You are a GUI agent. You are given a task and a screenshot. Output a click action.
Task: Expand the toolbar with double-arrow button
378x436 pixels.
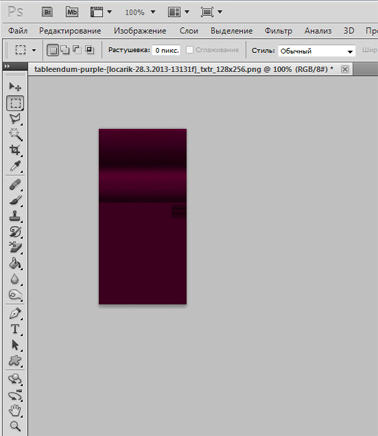pyautogui.click(x=7, y=66)
